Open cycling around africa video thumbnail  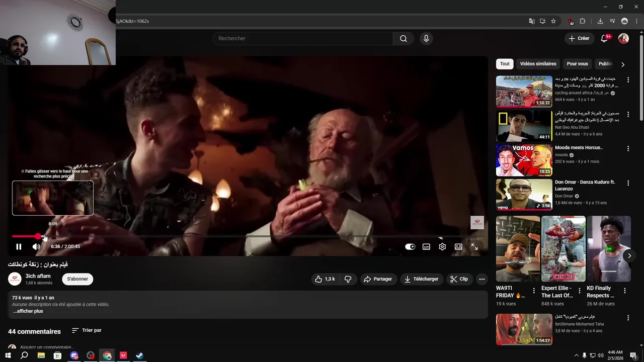click(x=524, y=92)
